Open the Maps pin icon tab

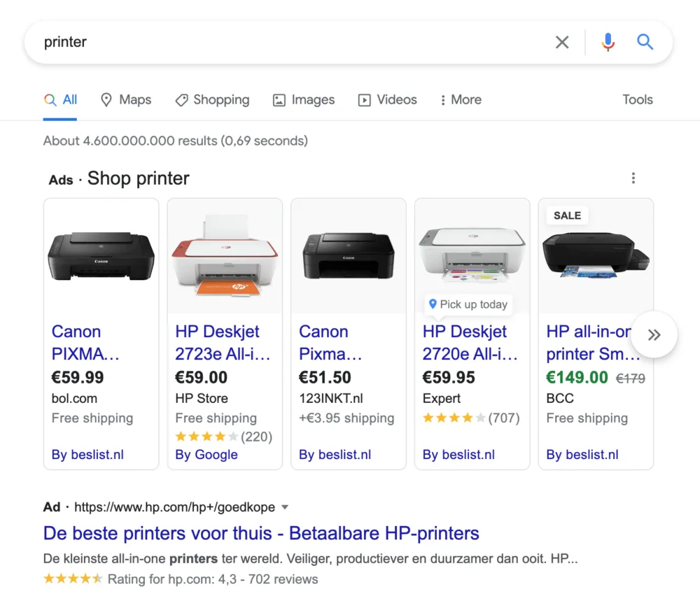pos(105,100)
